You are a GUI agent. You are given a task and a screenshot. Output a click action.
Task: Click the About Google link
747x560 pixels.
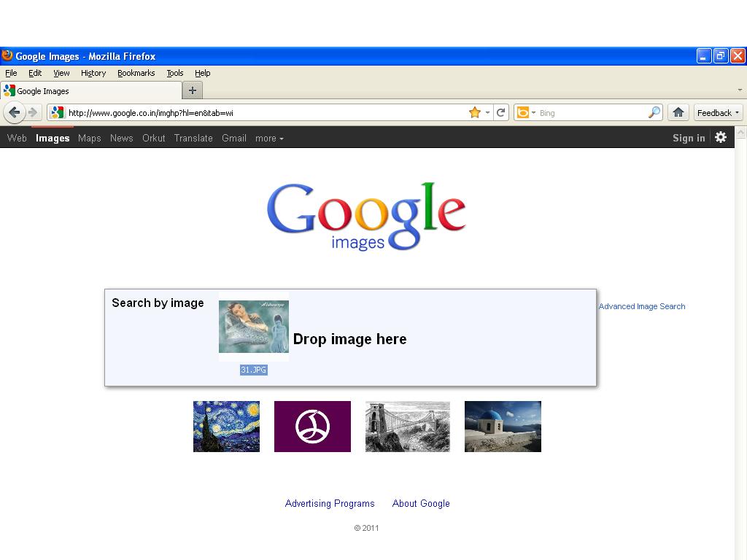coord(421,503)
